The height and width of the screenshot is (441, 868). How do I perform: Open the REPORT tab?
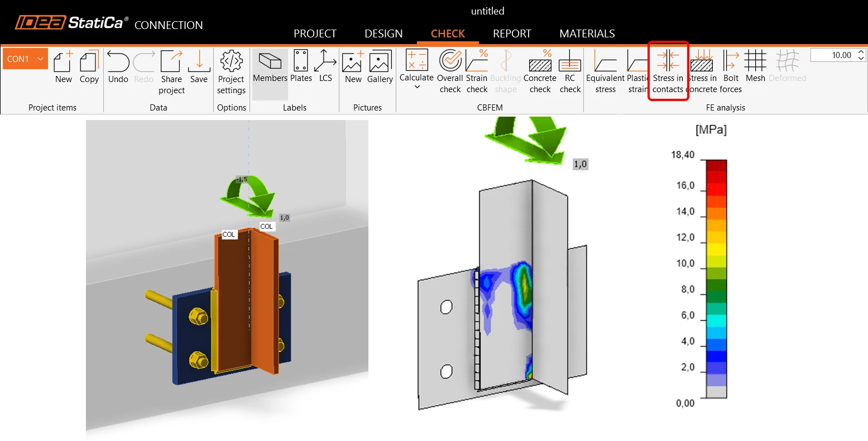click(x=512, y=33)
